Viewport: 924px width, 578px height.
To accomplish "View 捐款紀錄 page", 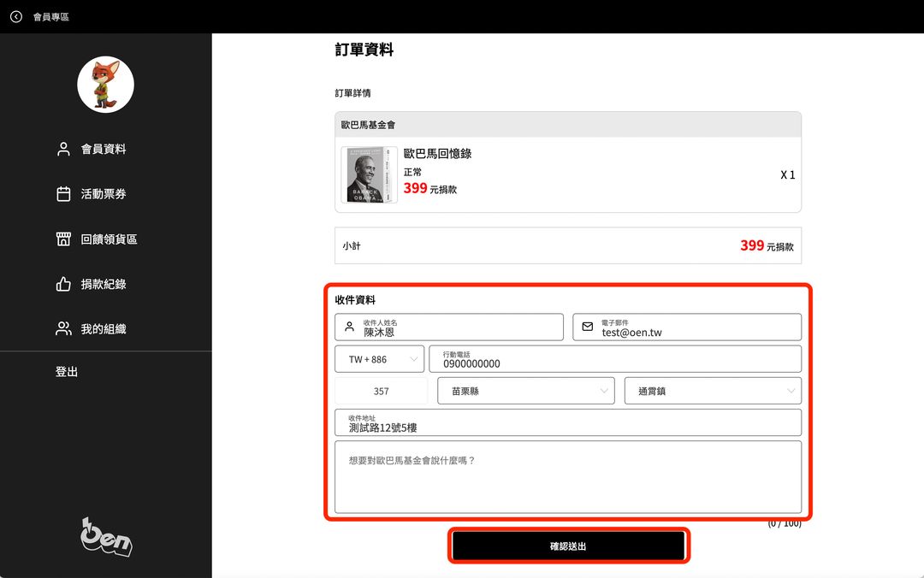I will tap(104, 284).
